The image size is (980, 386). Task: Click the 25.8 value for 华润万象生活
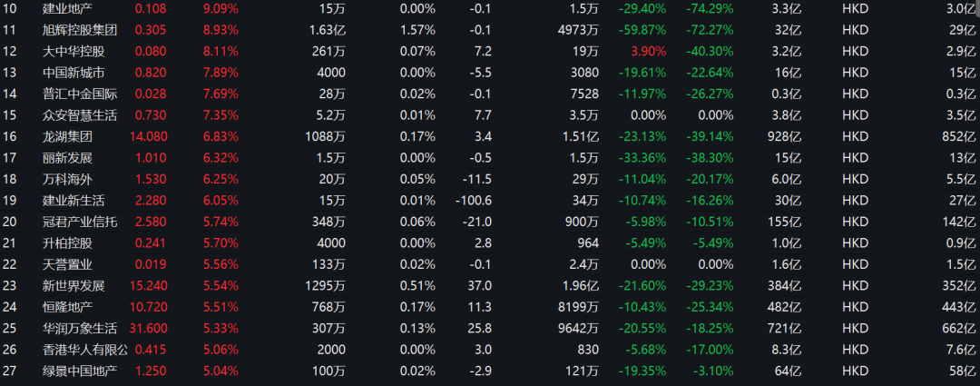coord(479,328)
